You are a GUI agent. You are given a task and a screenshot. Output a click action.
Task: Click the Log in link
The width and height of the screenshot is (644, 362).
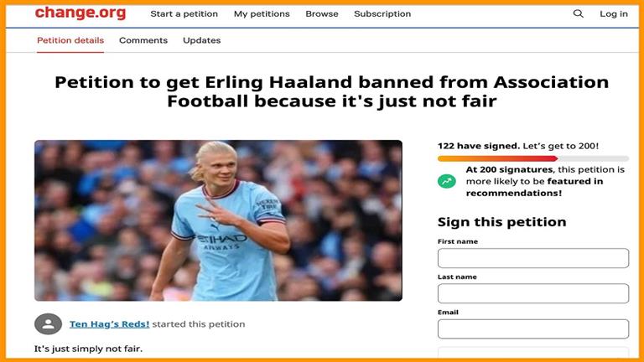pos(614,14)
